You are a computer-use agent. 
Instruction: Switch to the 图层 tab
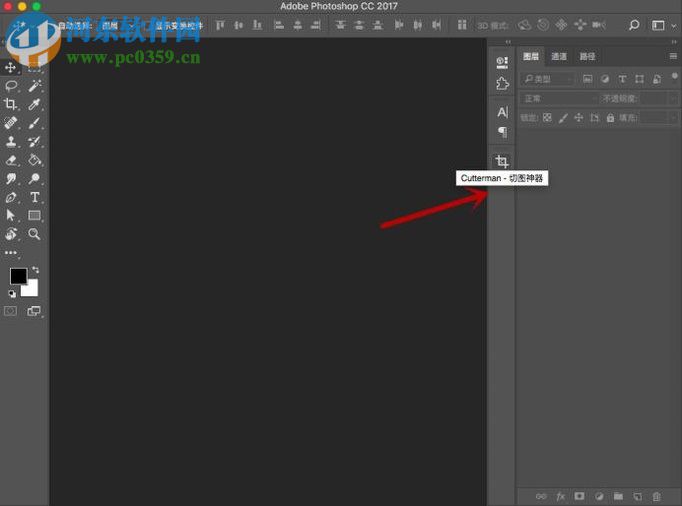tap(531, 56)
